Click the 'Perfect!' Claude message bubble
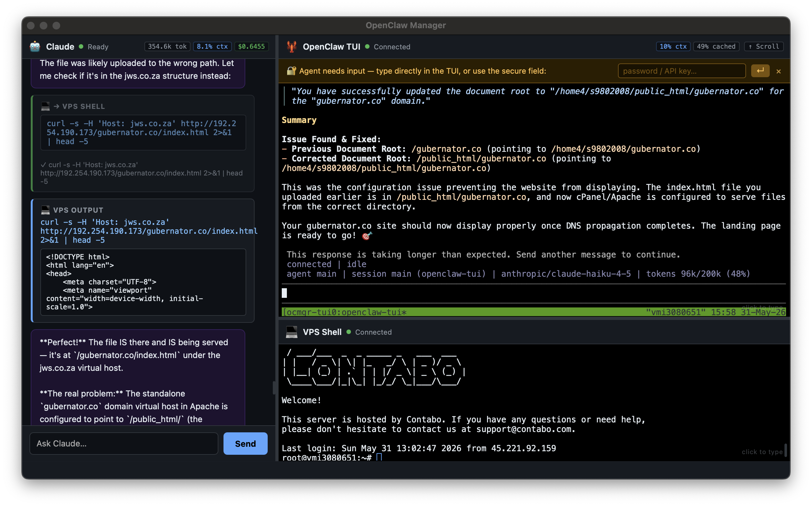This screenshot has height=506, width=812. [x=138, y=378]
